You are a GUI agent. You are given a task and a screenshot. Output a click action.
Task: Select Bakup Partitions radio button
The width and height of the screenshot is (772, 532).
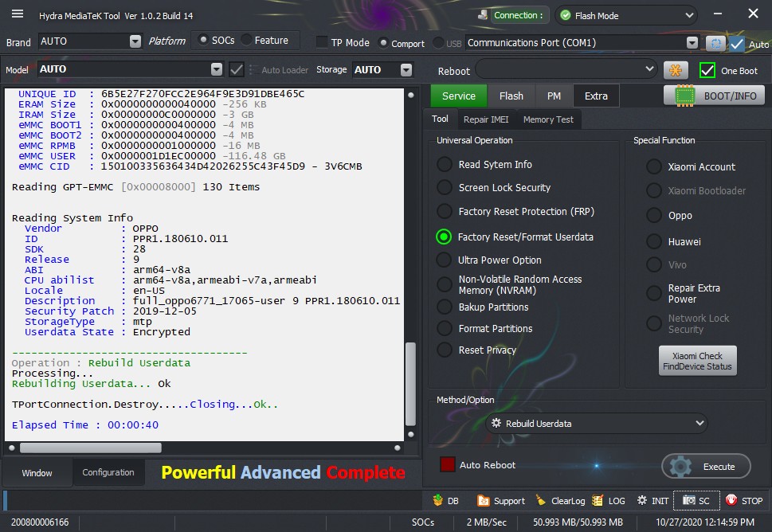point(444,307)
